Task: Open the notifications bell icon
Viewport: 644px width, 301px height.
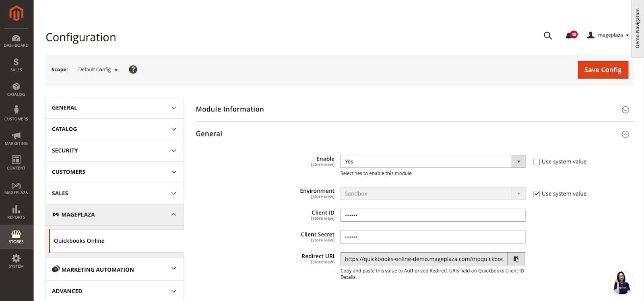Action: tap(569, 35)
